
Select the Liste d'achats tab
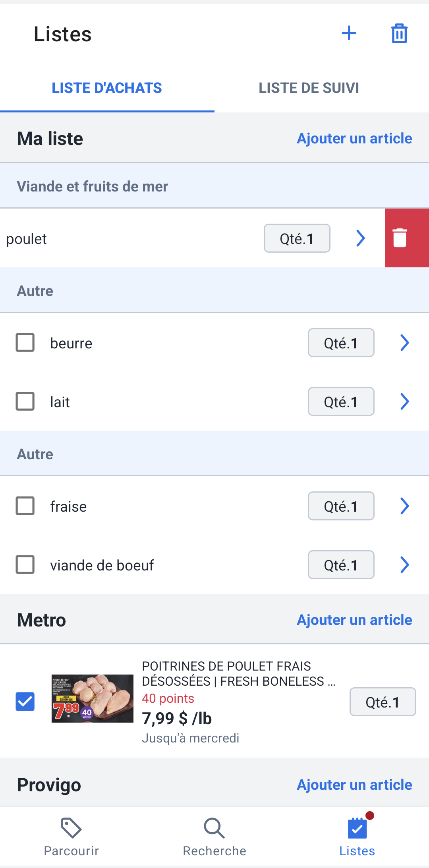pyautogui.click(x=107, y=88)
